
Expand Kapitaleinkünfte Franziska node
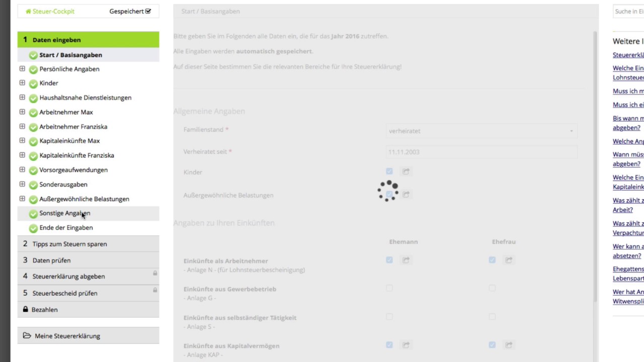pyautogui.click(x=22, y=155)
